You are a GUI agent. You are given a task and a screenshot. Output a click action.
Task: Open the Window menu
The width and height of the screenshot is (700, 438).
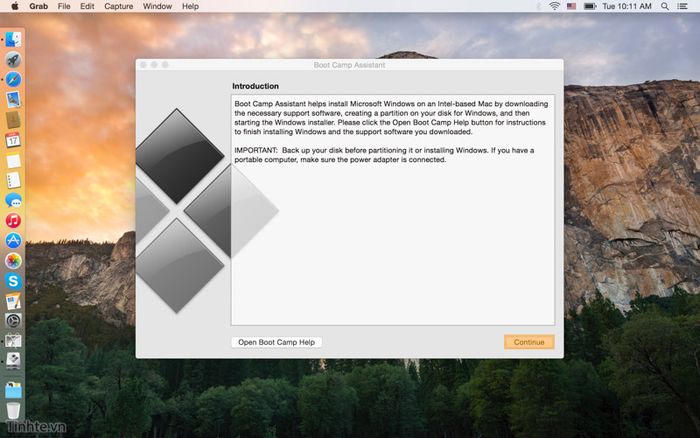(x=157, y=6)
